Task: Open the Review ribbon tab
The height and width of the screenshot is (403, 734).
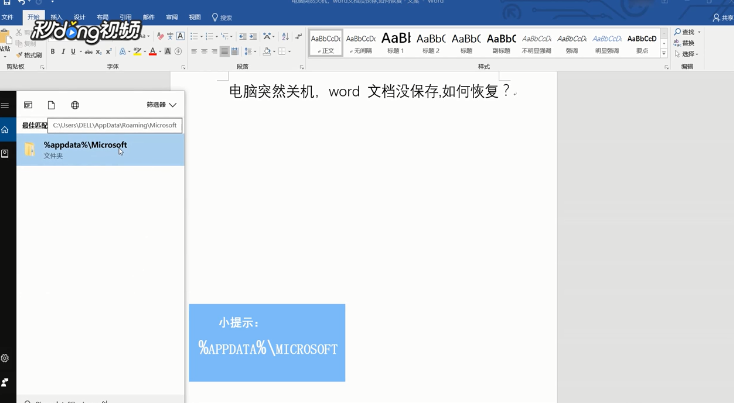Action: coord(172,17)
